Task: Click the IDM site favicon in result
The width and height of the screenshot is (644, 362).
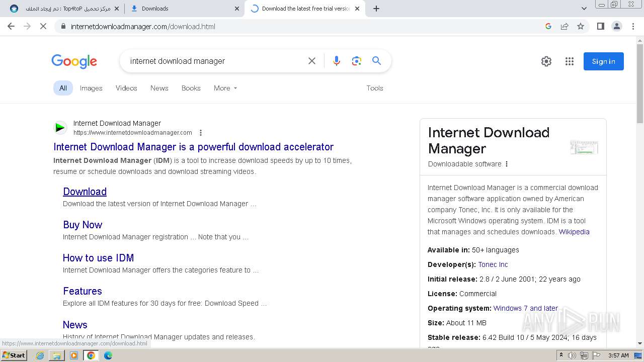Action: coord(60,128)
